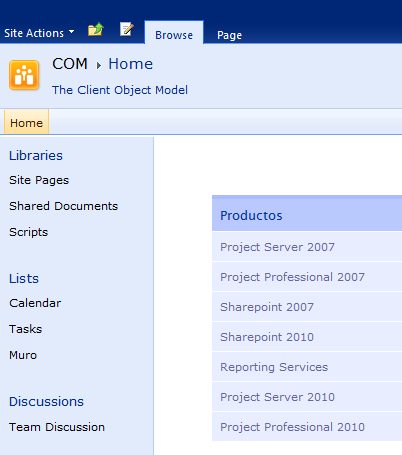This screenshot has width=402, height=455.
Task: Open the Calendar list
Action: point(35,303)
